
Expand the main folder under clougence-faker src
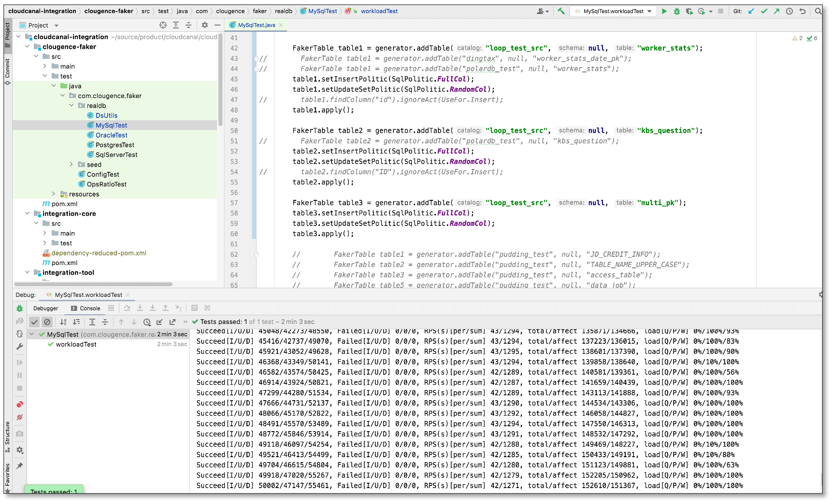click(x=45, y=66)
